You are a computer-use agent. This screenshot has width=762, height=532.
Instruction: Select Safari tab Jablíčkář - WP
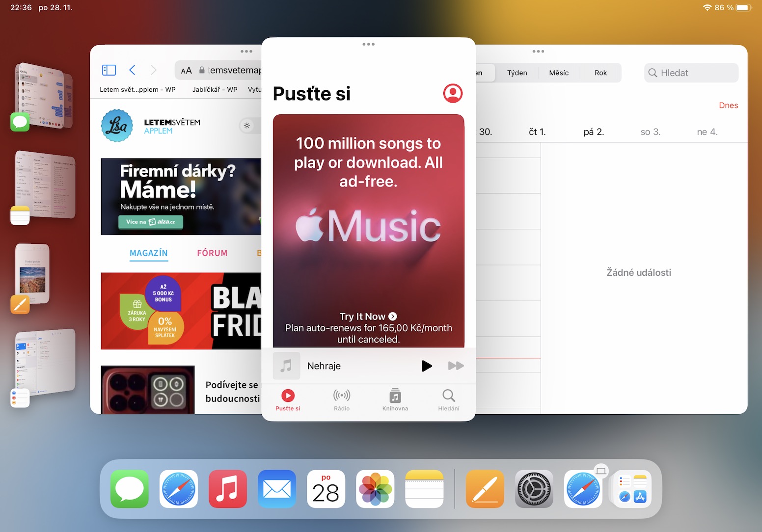tap(215, 89)
